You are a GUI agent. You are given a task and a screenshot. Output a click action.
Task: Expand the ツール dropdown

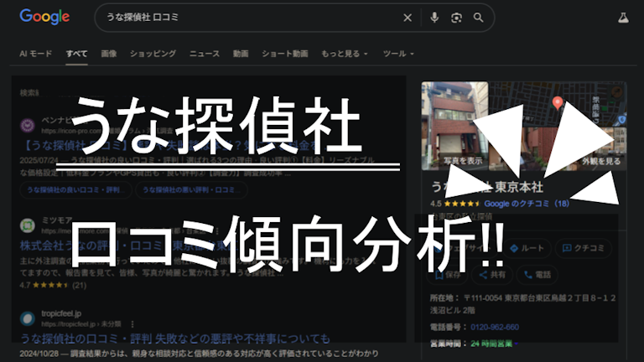398,54
